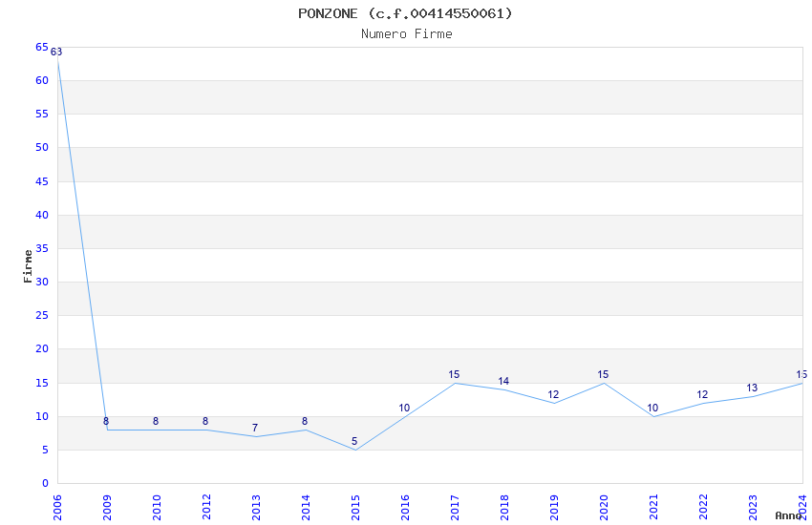Select the 2020 data point labeled 15
The height and width of the screenshot is (525, 812).
click(x=603, y=374)
